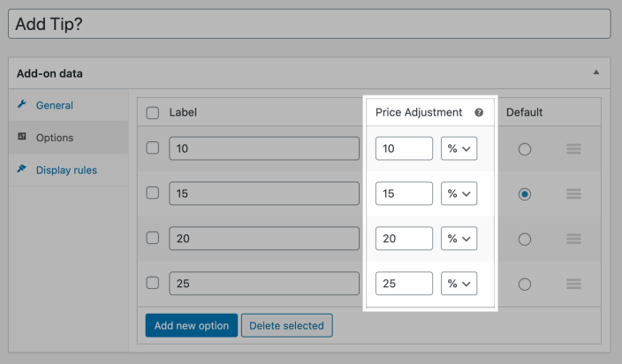
Task: Click the Options tab icon in sidebar
Action: 22,138
